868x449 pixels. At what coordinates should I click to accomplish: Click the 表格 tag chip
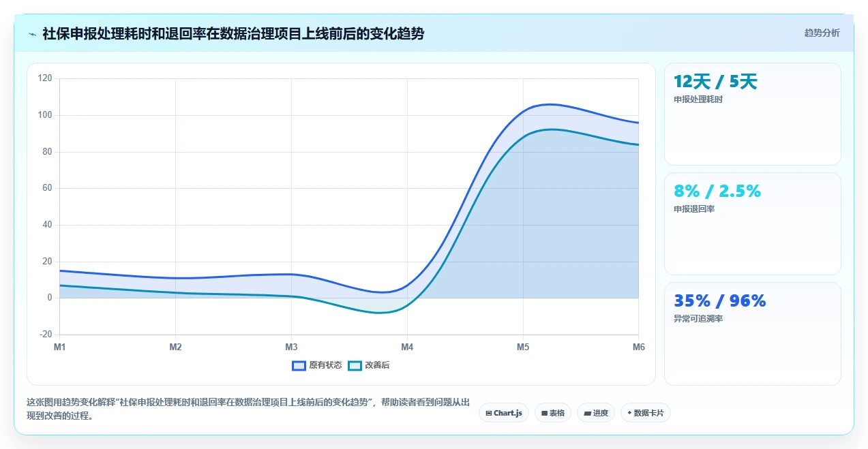point(553,413)
